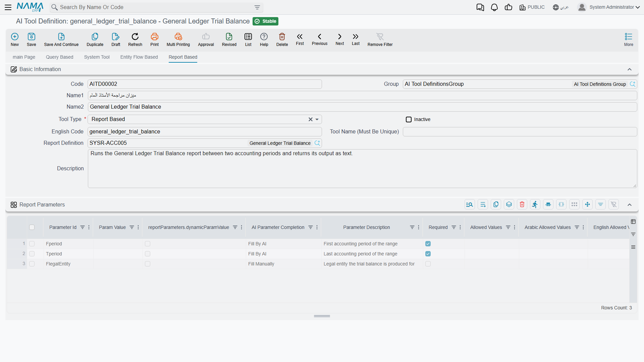
Task: Click the Tool Name input field
Action: pos(520,132)
